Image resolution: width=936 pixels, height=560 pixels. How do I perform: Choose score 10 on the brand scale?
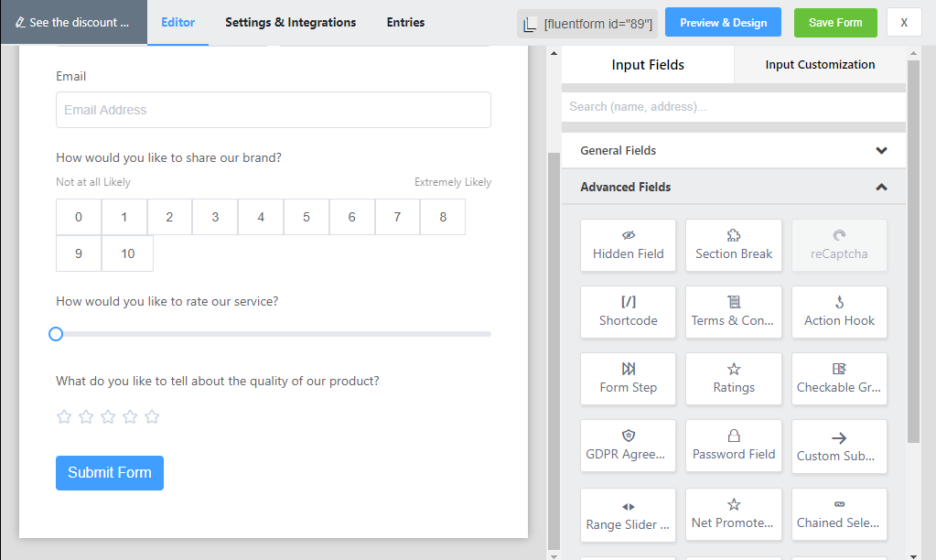tap(127, 253)
